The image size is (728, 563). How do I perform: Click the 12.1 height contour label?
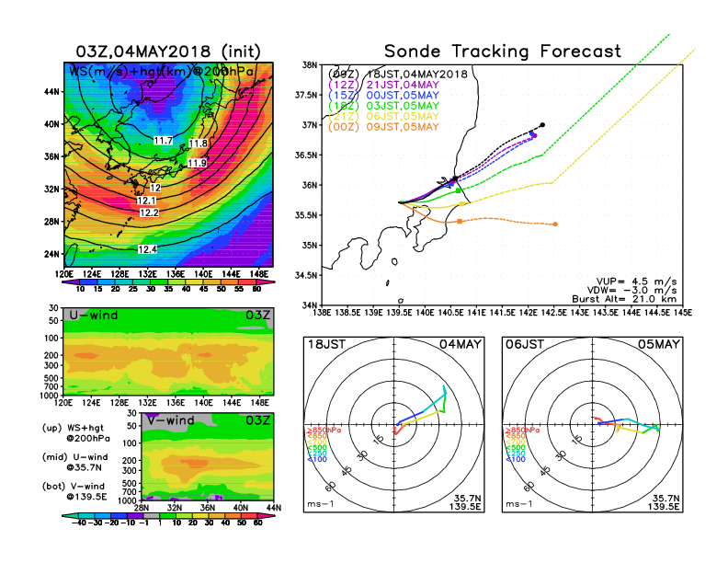click(146, 201)
